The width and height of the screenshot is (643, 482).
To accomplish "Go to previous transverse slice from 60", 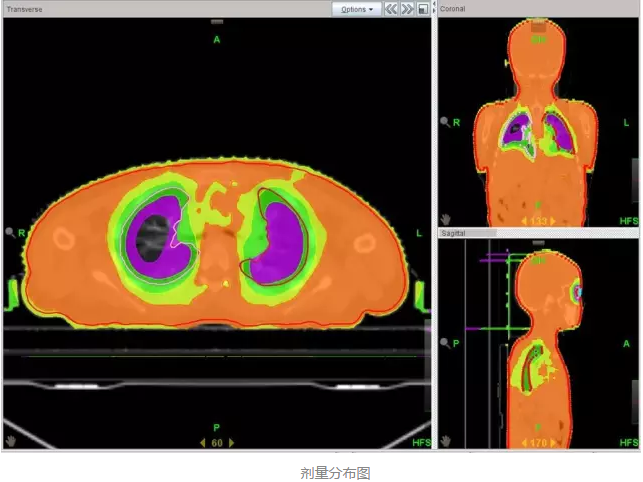I will tap(203, 442).
